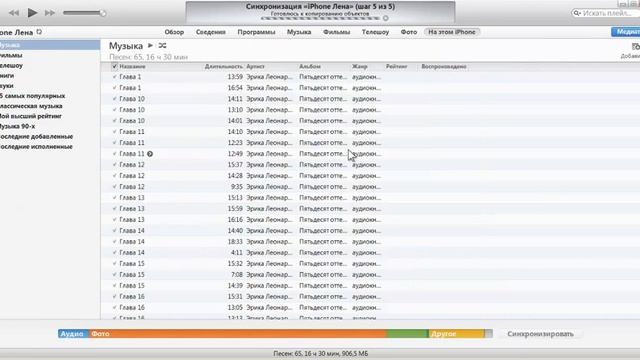Select the Глава 12 row with duration 9:35
The image size is (640, 360).
(x=370, y=187)
